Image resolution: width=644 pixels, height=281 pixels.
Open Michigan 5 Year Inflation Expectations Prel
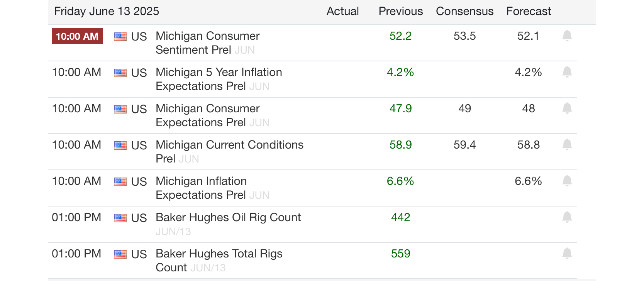coord(219,79)
